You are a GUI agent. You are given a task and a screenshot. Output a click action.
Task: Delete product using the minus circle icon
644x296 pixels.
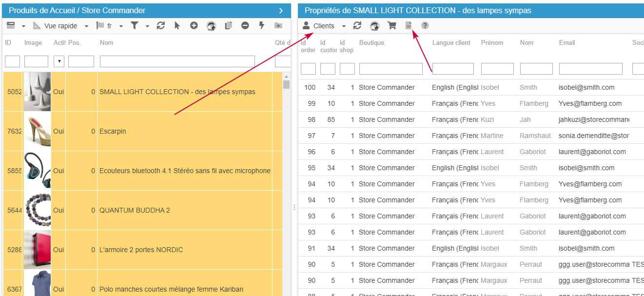tap(245, 26)
